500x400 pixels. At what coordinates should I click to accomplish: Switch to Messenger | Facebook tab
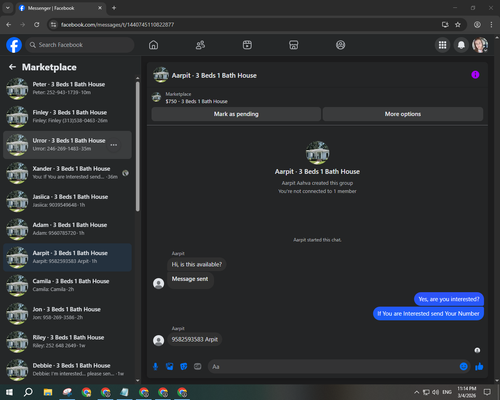point(61,8)
